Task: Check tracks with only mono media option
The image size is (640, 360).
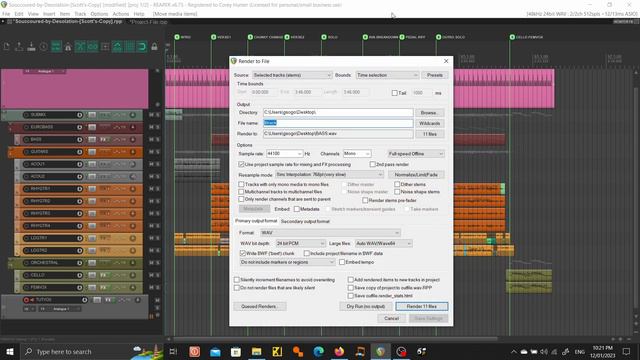Action: coord(241,184)
